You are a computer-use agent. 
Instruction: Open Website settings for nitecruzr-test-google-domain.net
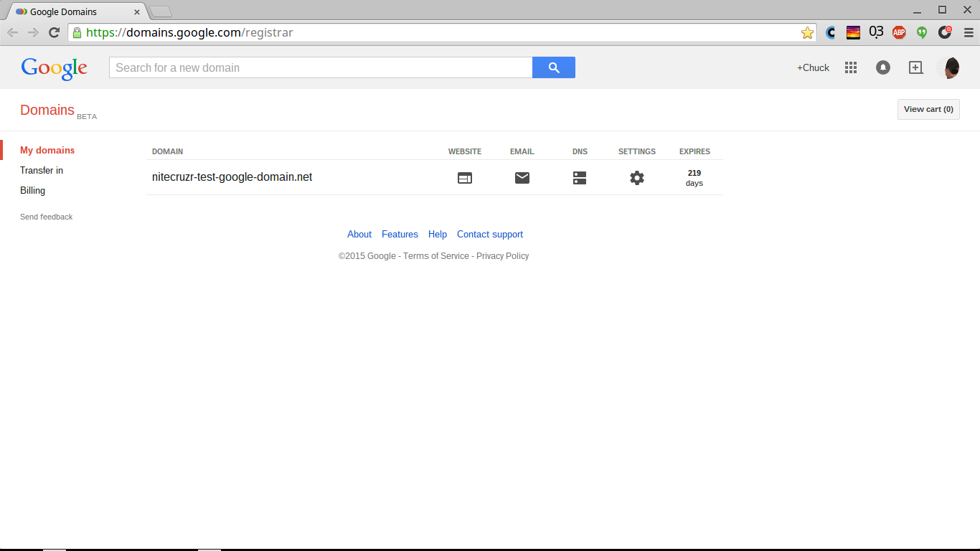(x=465, y=178)
